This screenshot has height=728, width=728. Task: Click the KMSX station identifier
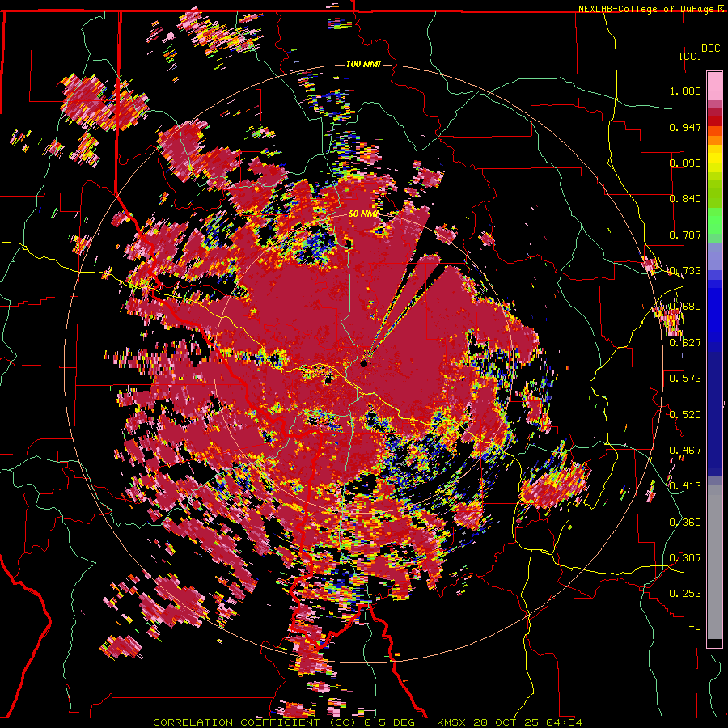[x=453, y=722]
